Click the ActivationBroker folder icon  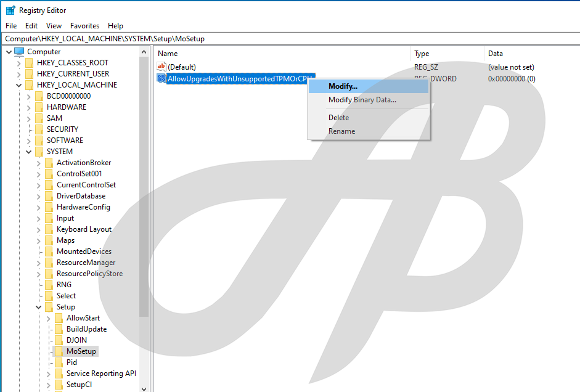pos(49,163)
